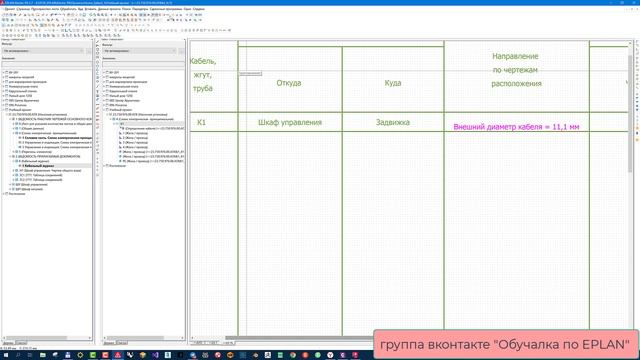Open the Страница menu
Image resolution: width=640 pixels, height=360 pixels.
[23, 9]
